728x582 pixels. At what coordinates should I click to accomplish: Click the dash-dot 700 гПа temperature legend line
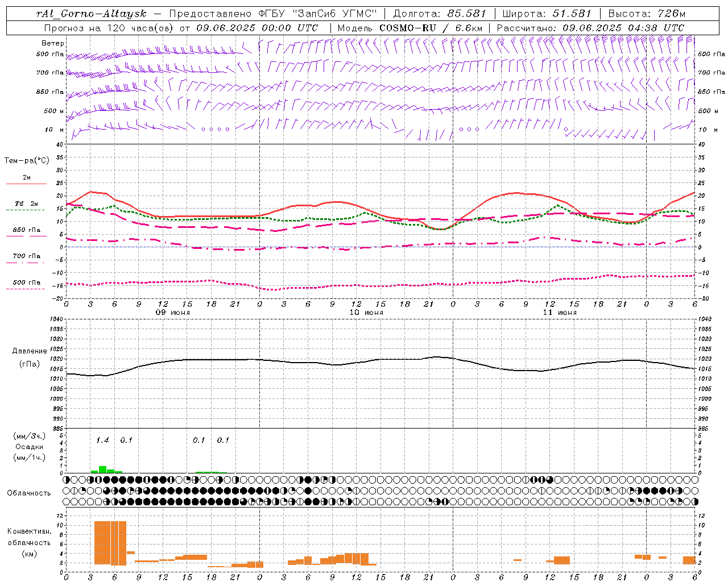[x=26, y=262]
